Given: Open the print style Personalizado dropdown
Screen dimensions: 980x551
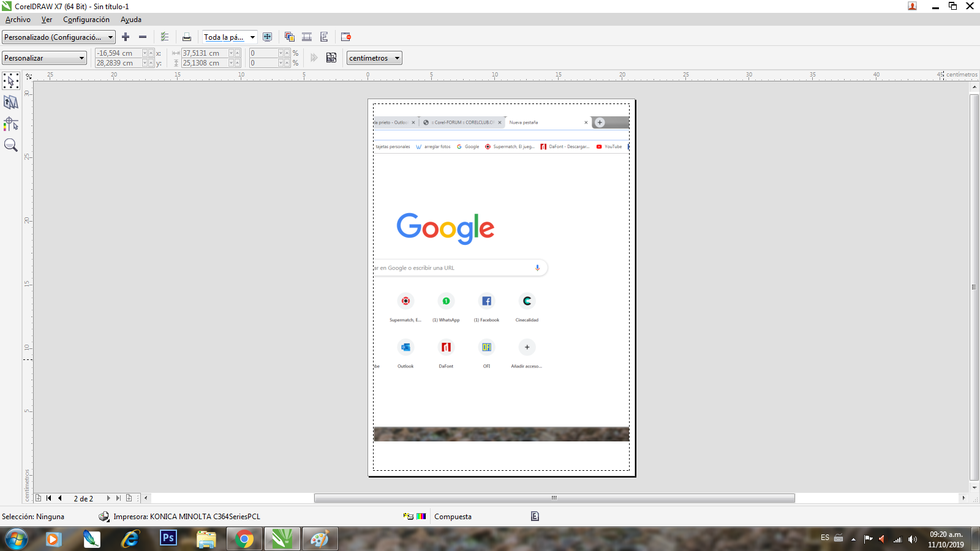Looking at the screenshot, I should click(x=59, y=37).
